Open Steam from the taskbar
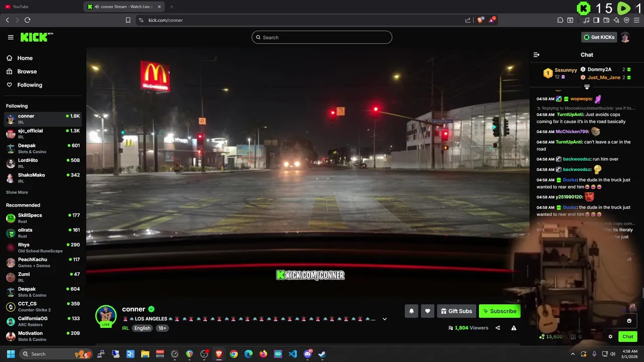The height and width of the screenshot is (362, 644). [322, 354]
